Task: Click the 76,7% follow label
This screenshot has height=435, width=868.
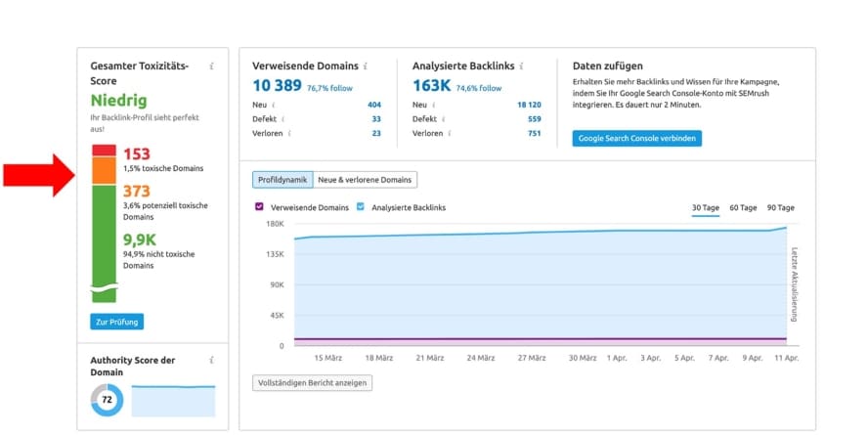Action: click(x=330, y=88)
